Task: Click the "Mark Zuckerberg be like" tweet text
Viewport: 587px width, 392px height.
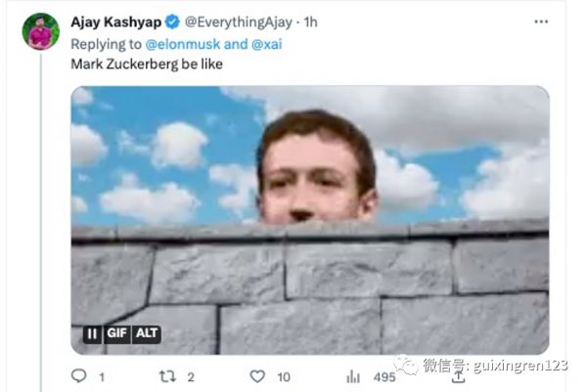Action: (147, 65)
